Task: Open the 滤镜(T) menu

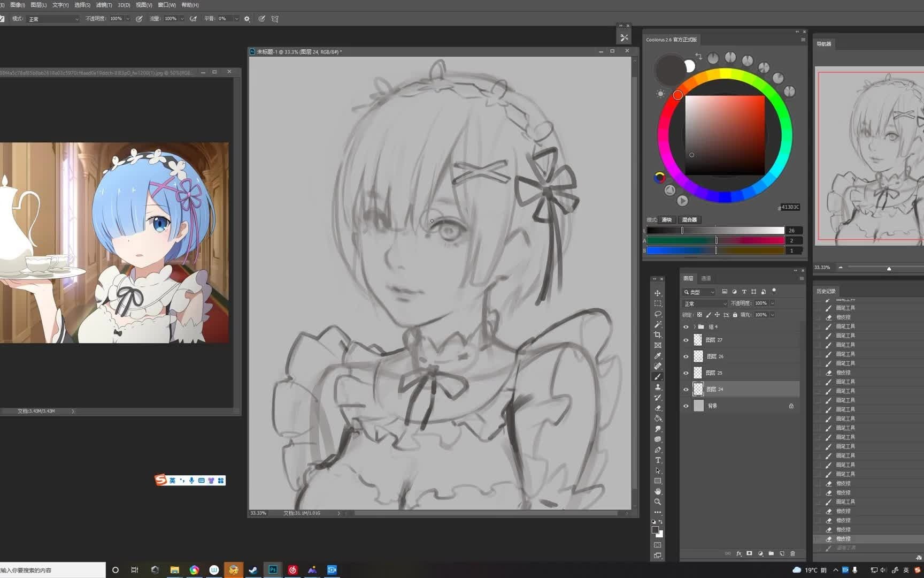Action: point(104,5)
